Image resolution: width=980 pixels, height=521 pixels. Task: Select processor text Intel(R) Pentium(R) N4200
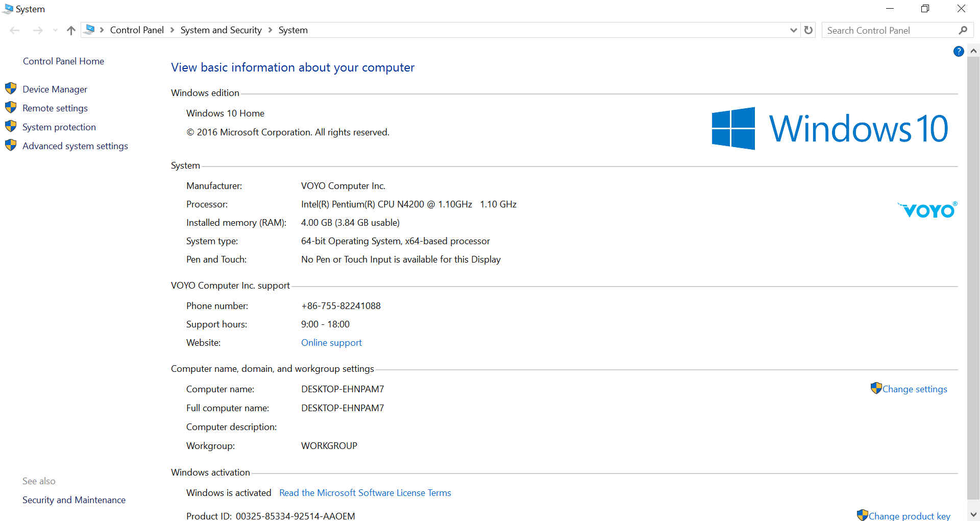[x=409, y=204]
